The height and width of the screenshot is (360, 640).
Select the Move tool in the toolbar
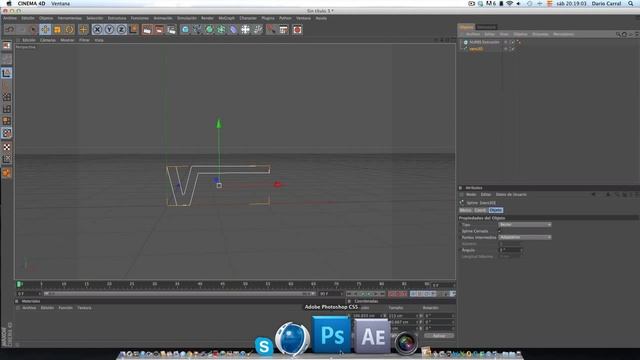tap(45, 29)
